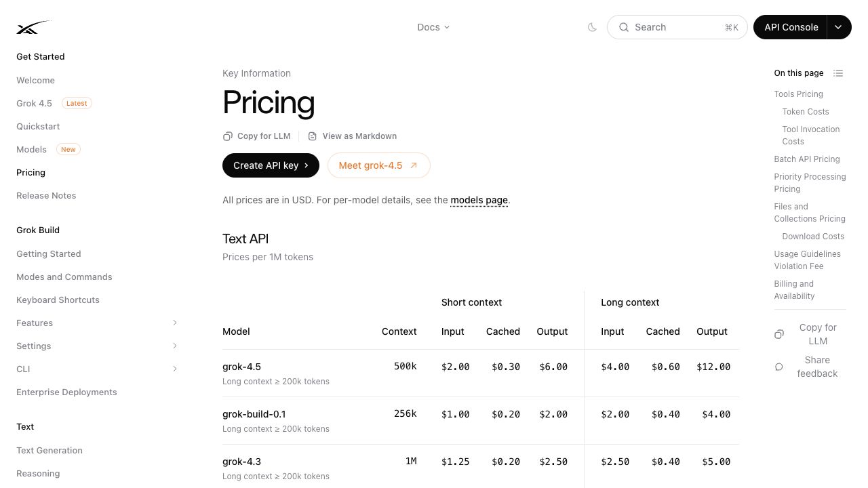Open the Welcome page in the sidebar
The height and width of the screenshot is (488, 868).
35,80
